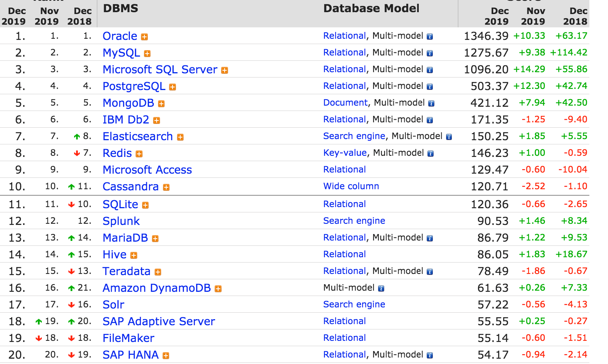
Task: Click the info icon in PostgreSQL row
Action: click(x=430, y=87)
